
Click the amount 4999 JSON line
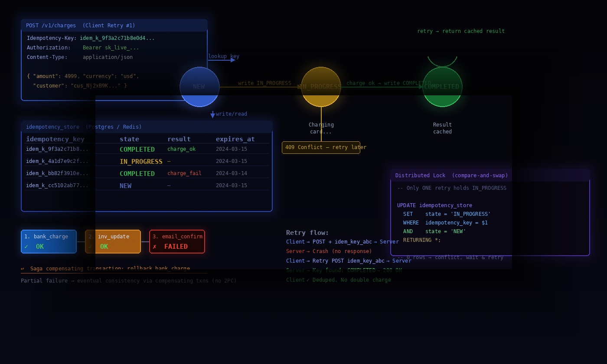[83, 76]
